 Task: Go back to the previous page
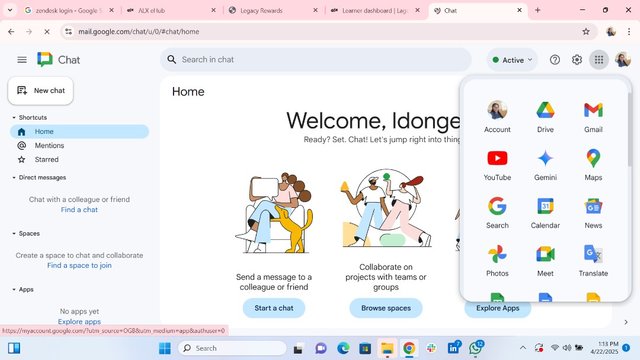[x=11, y=31]
